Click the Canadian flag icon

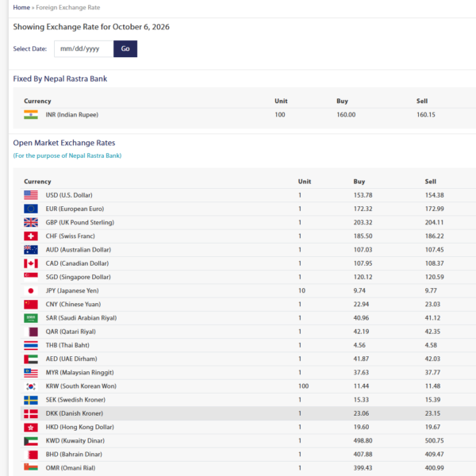tap(31, 263)
